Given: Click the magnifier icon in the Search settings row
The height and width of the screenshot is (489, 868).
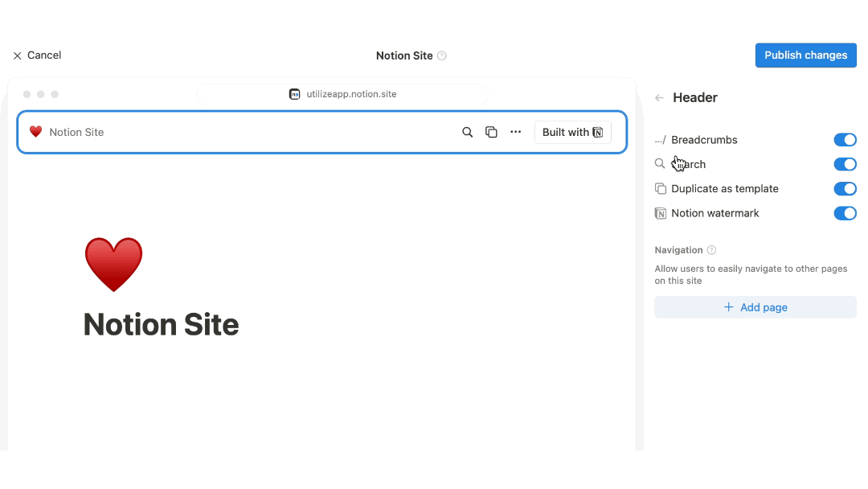Looking at the screenshot, I should [660, 164].
